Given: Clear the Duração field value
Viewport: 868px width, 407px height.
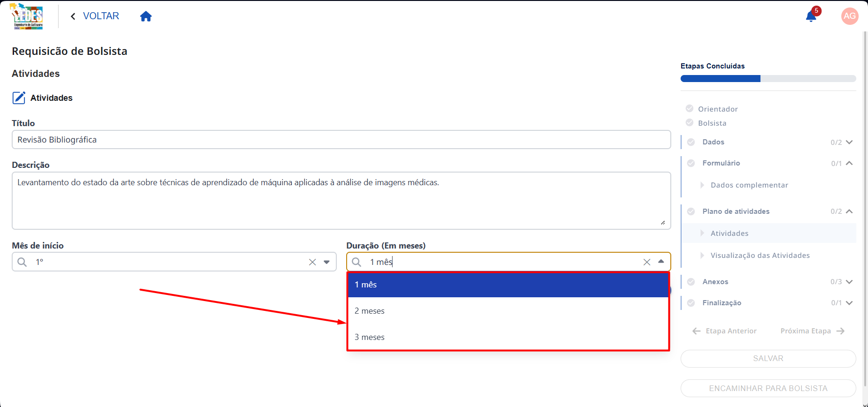Looking at the screenshot, I should (646, 262).
